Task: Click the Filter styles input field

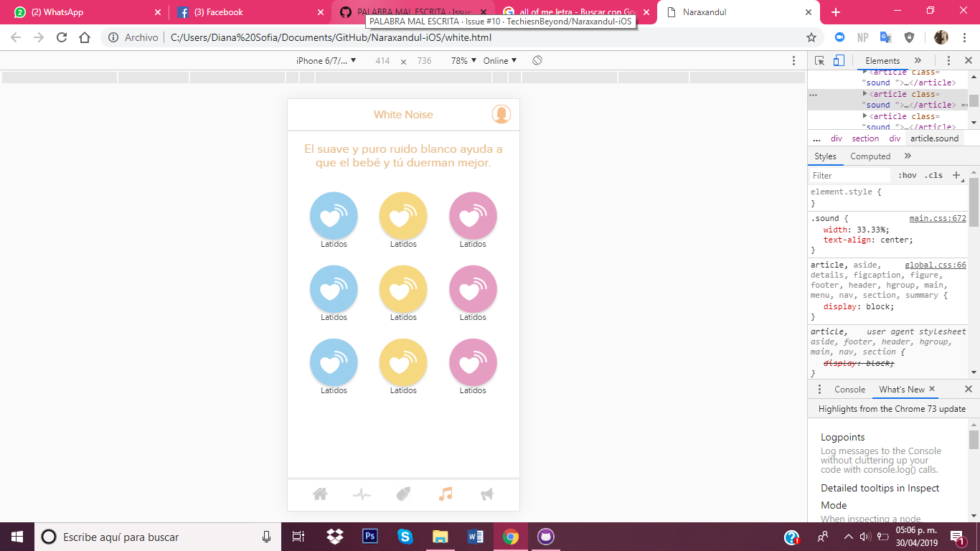Action: [850, 175]
